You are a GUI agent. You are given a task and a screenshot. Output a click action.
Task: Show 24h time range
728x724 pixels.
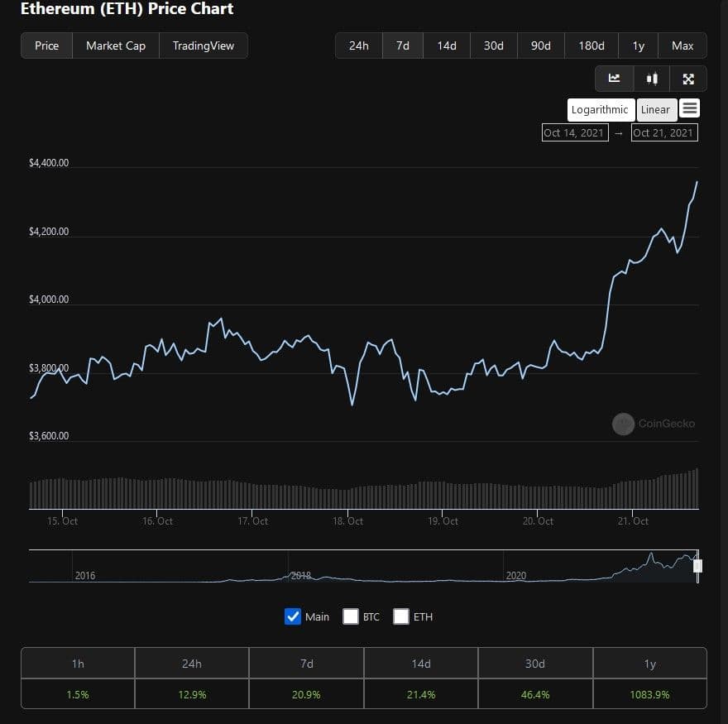359,46
